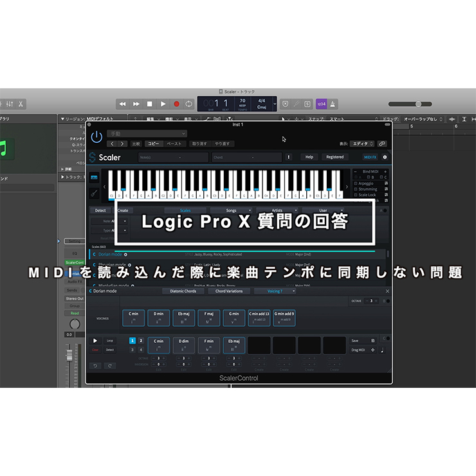Open the Artists dropdown menu
Viewport: 476px width, 476px height.
coord(277,210)
